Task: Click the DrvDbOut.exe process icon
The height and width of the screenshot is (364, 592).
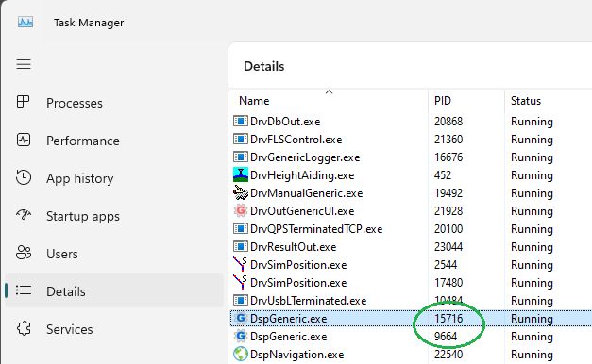Action: coord(241,121)
